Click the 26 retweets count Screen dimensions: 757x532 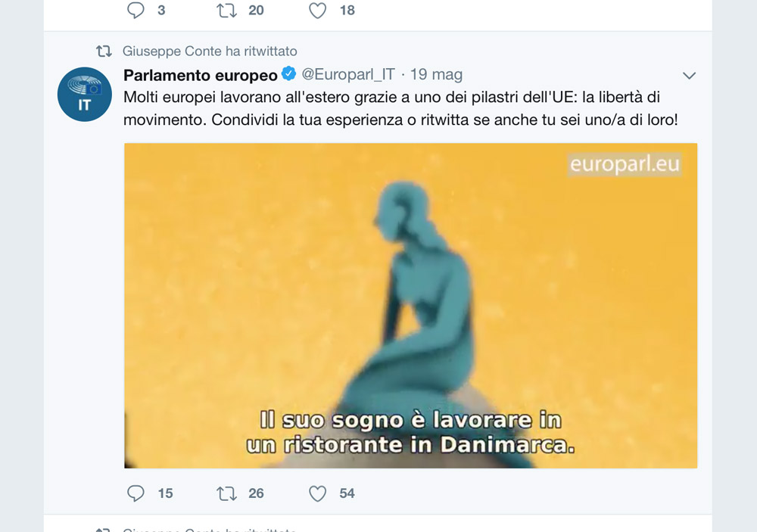[256, 493]
